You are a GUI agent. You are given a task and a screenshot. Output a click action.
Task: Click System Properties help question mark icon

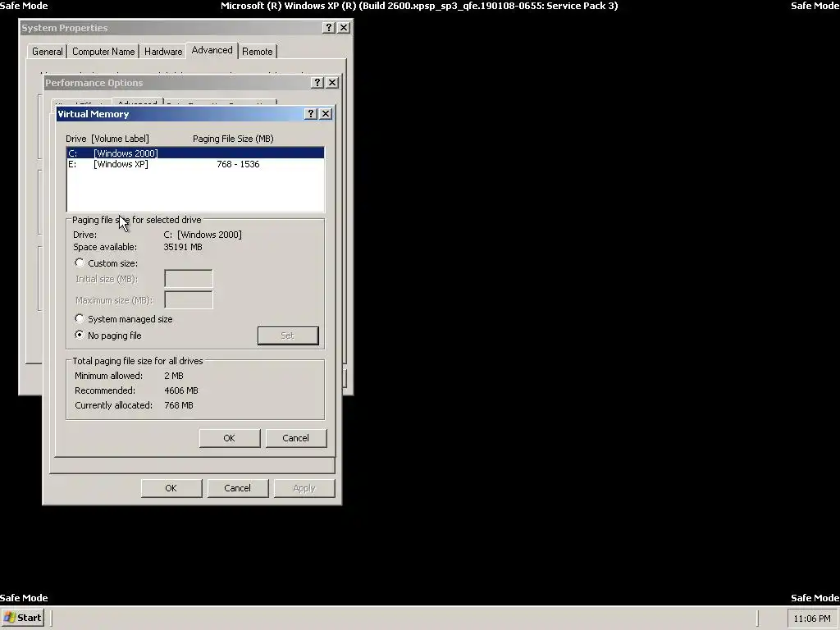[x=329, y=27]
